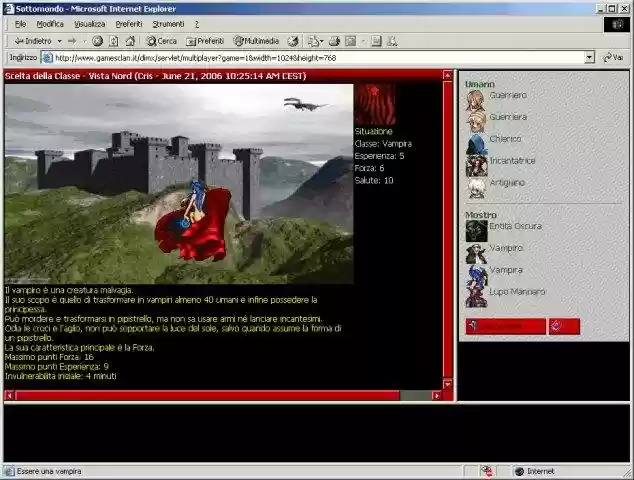Open the Multimedia pane button

coord(256,41)
